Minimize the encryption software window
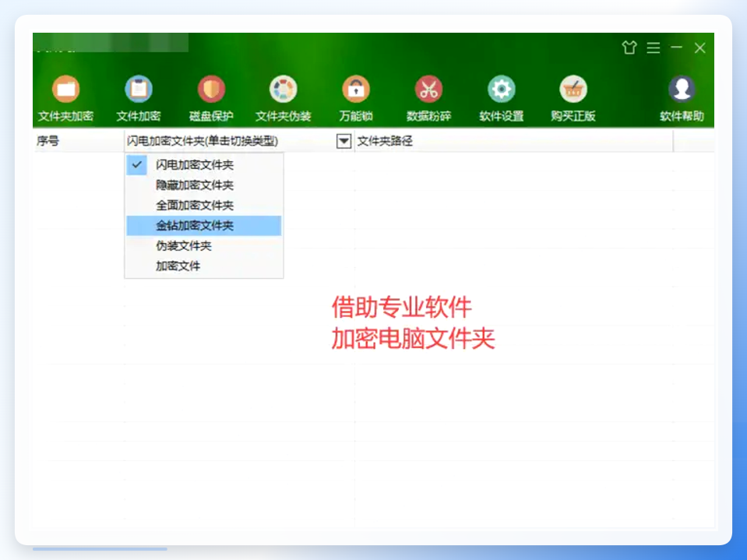Screen dimensions: 747x560 [x=676, y=48]
